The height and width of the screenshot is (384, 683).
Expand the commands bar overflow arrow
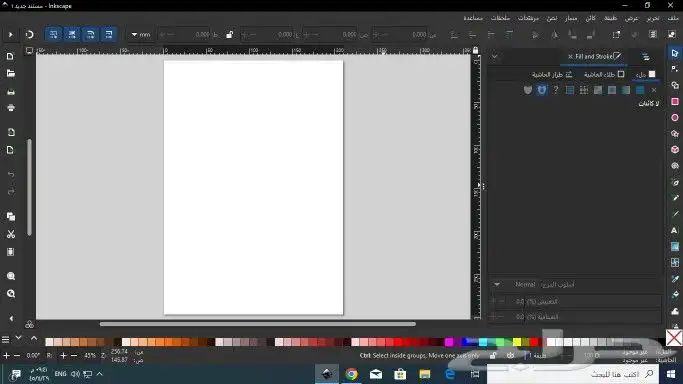[11, 318]
